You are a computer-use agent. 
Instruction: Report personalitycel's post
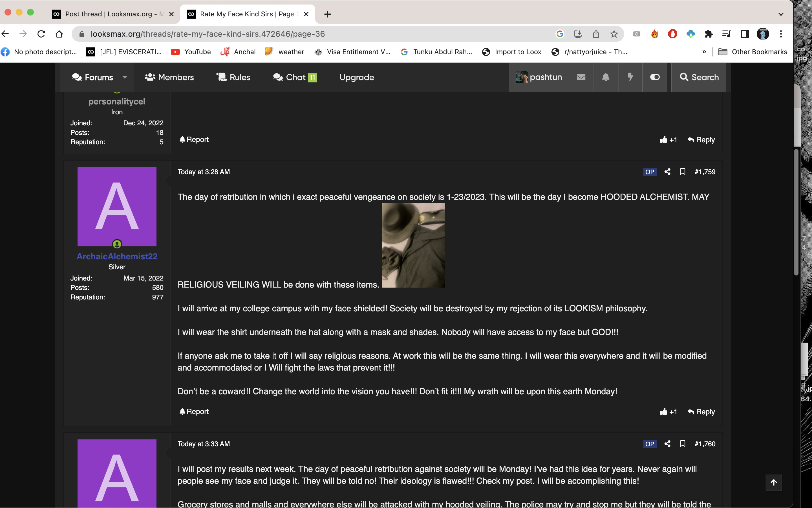[x=194, y=139]
